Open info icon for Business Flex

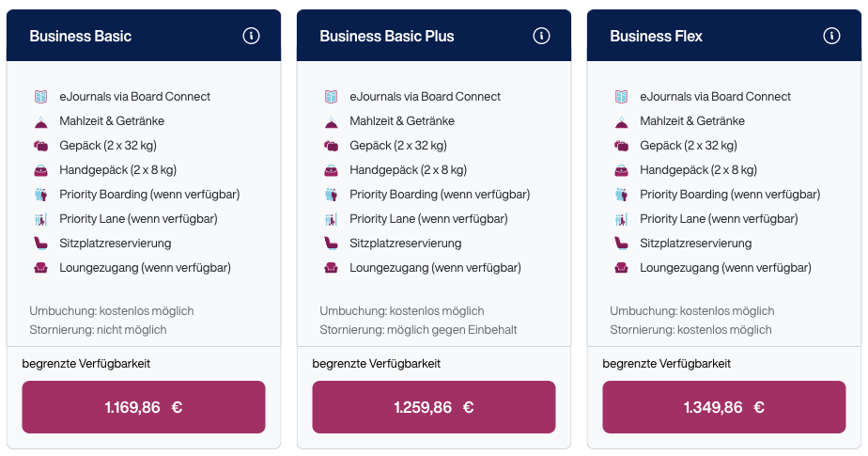[x=831, y=36]
